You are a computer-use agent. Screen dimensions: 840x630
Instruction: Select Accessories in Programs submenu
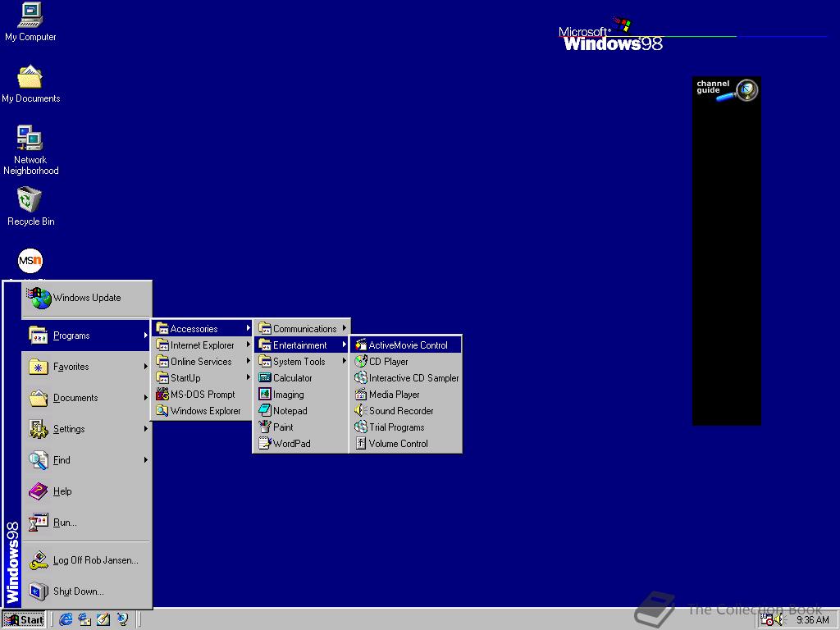pyautogui.click(x=203, y=328)
